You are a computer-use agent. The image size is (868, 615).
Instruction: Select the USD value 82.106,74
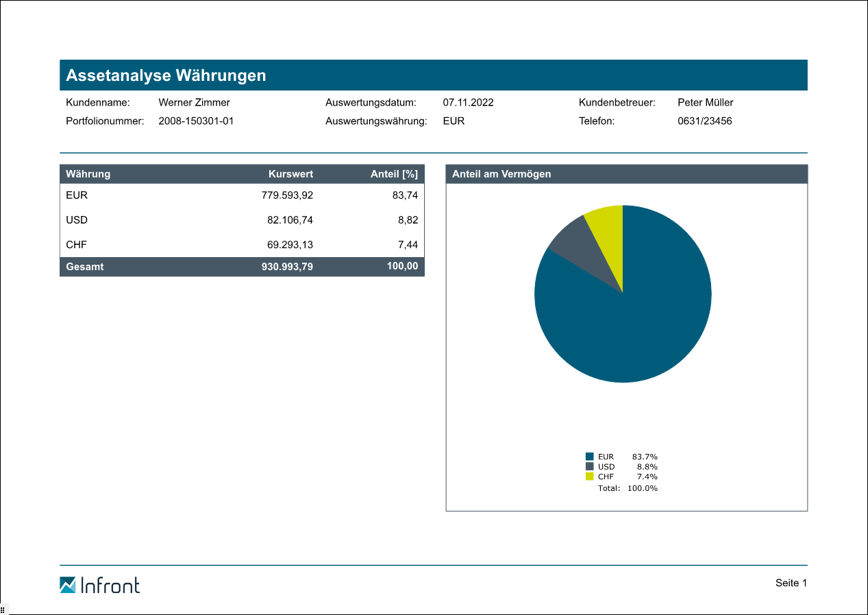coord(290,220)
